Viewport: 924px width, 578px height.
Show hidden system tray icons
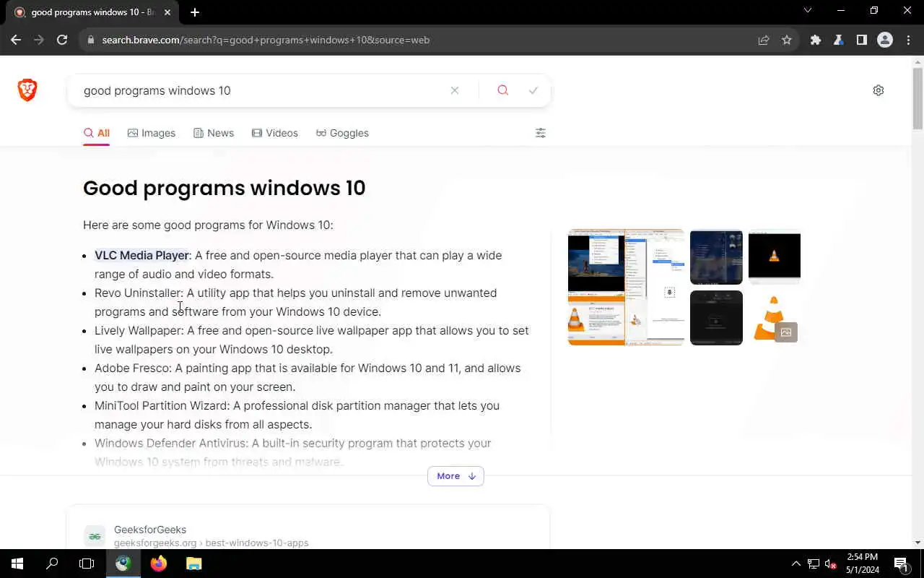click(796, 564)
